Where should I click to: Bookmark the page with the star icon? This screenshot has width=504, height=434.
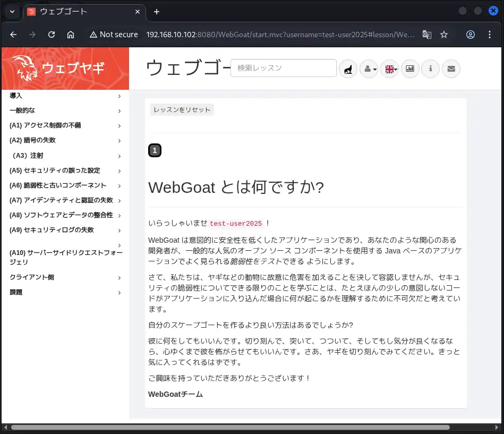point(444,34)
